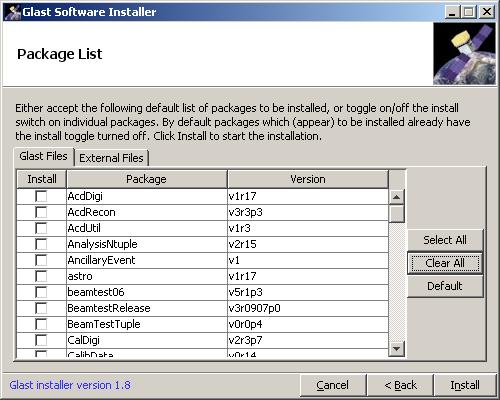Screen dimensions: 500x400
Task: Toggle the astro package install checkbox
Action: click(x=41, y=276)
